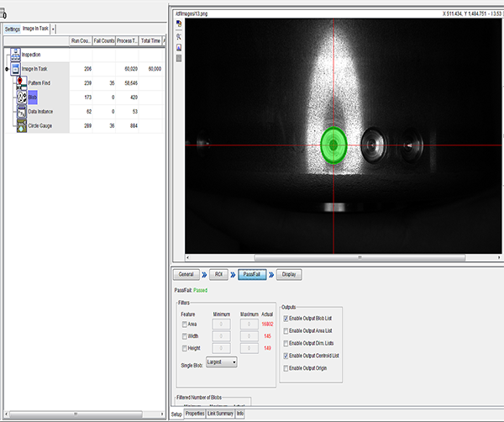The image size is (504, 422).
Task: Click the histogram icon in image toolbar
Action: click(x=178, y=48)
